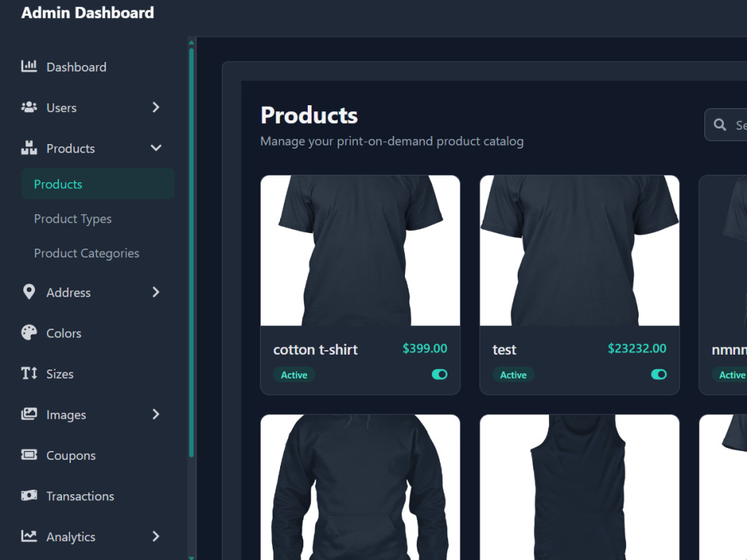Click the Colors palette icon
This screenshot has width=747, height=560.
[x=29, y=332]
